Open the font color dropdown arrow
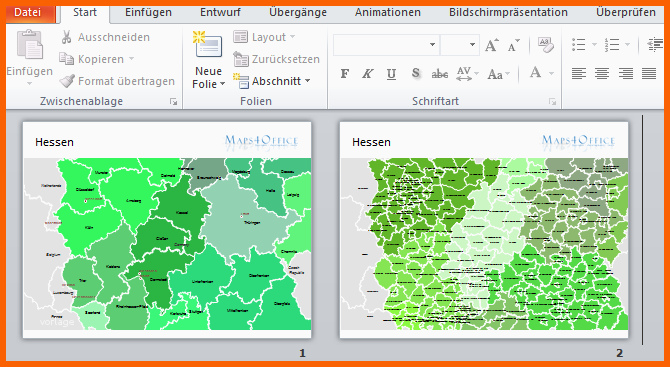 coord(551,74)
